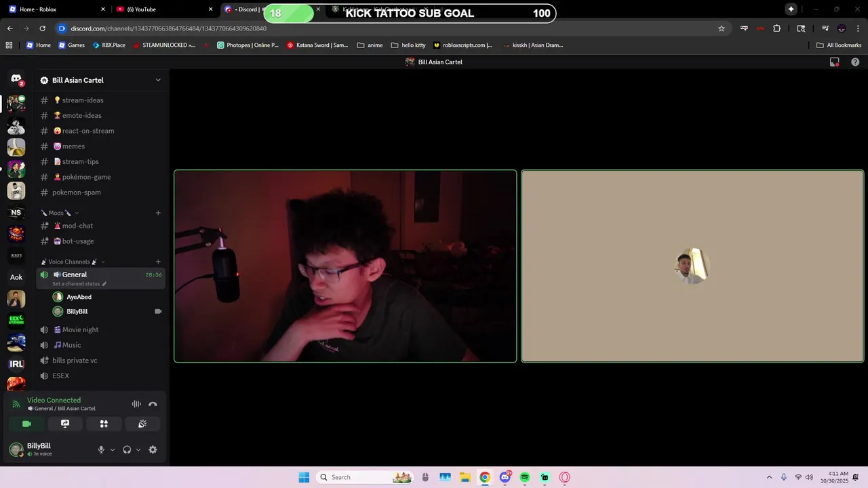Mute the microphone
868x488 pixels.
click(x=101, y=449)
